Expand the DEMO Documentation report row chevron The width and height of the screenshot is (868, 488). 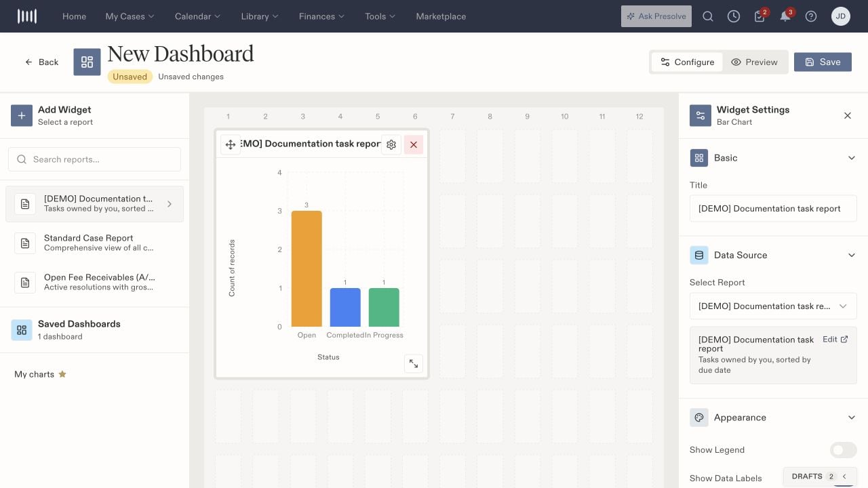click(x=169, y=204)
